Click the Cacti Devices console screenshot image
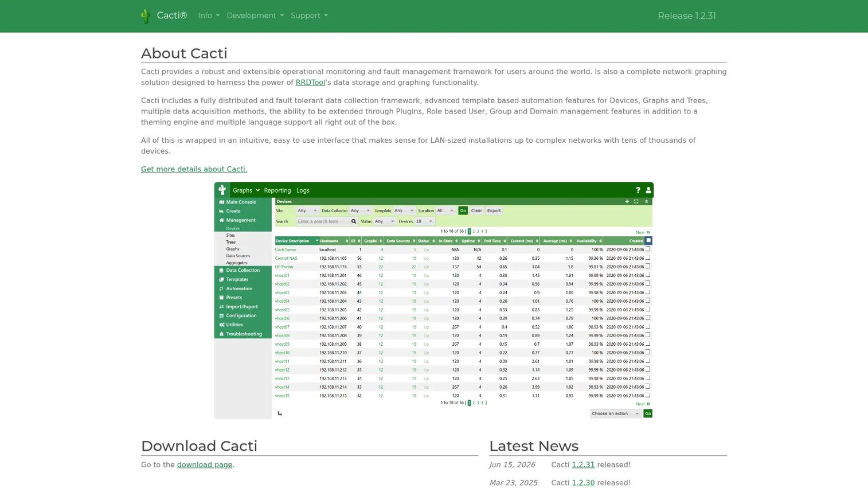868x488 pixels. [434, 300]
